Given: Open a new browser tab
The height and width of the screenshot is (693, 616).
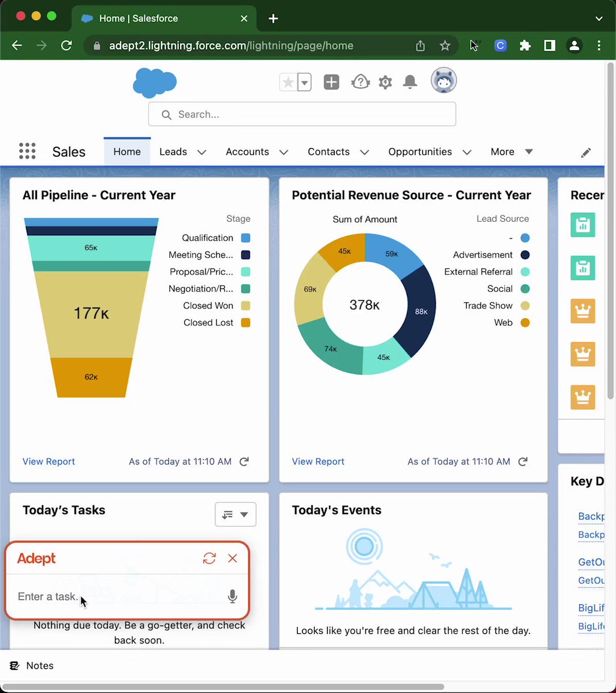Looking at the screenshot, I should 273,18.
